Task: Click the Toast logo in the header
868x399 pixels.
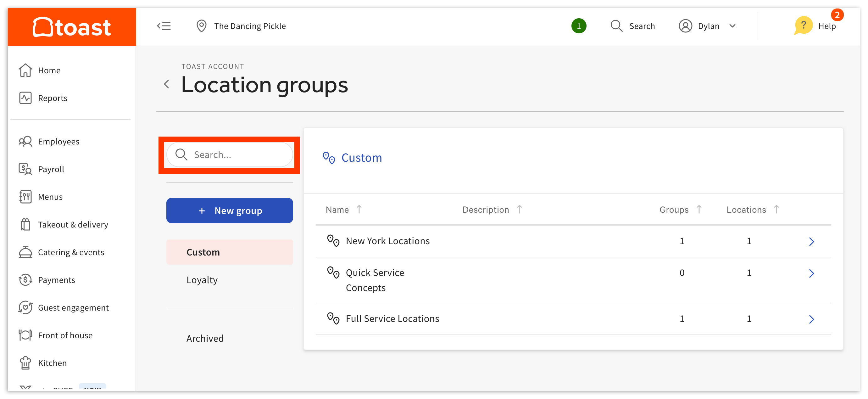Action: pyautogui.click(x=71, y=26)
